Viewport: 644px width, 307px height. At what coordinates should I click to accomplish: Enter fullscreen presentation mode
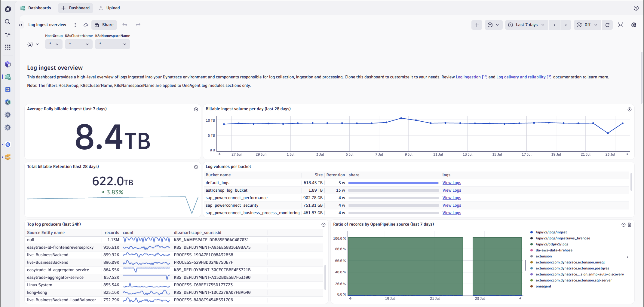point(620,25)
